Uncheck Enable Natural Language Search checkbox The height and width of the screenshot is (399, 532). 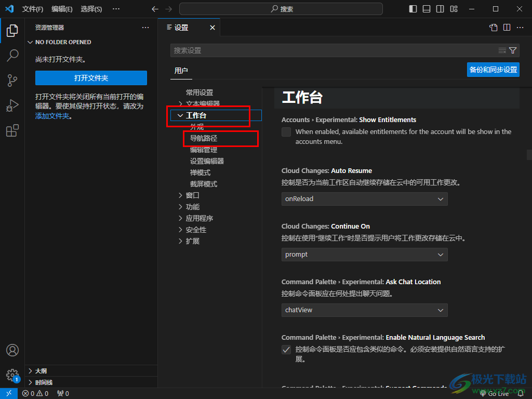coord(286,350)
